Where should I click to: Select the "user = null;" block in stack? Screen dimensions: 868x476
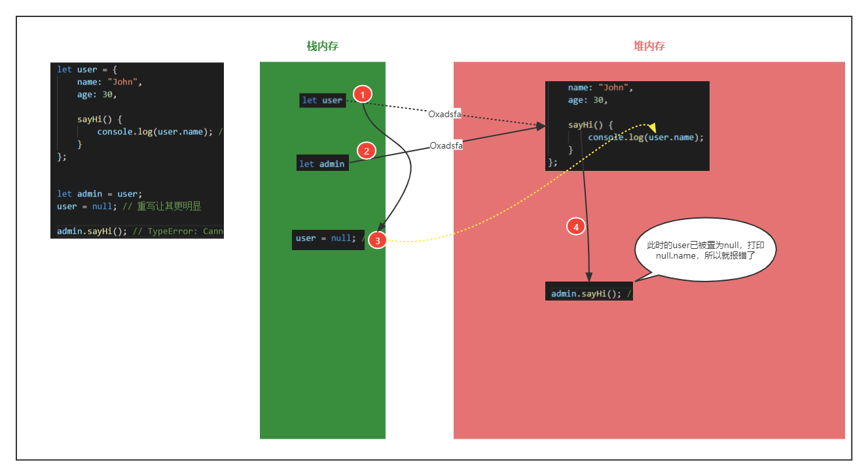[328, 238]
